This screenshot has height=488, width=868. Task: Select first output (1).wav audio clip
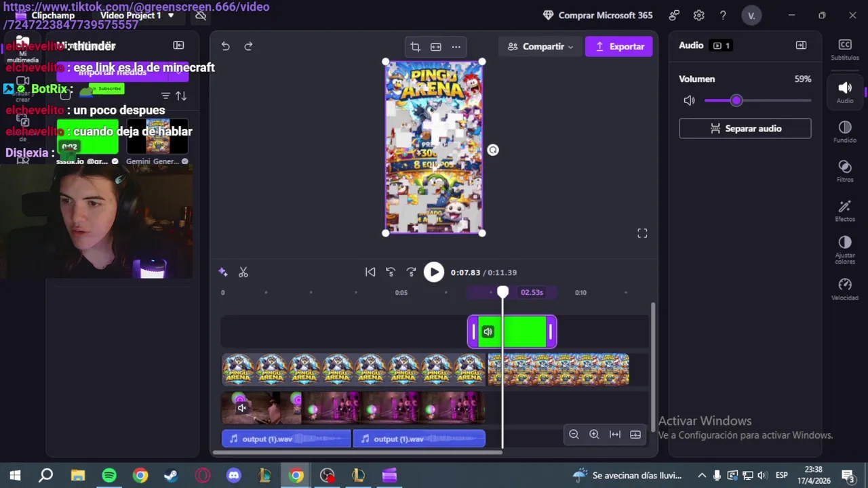coord(286,439)
